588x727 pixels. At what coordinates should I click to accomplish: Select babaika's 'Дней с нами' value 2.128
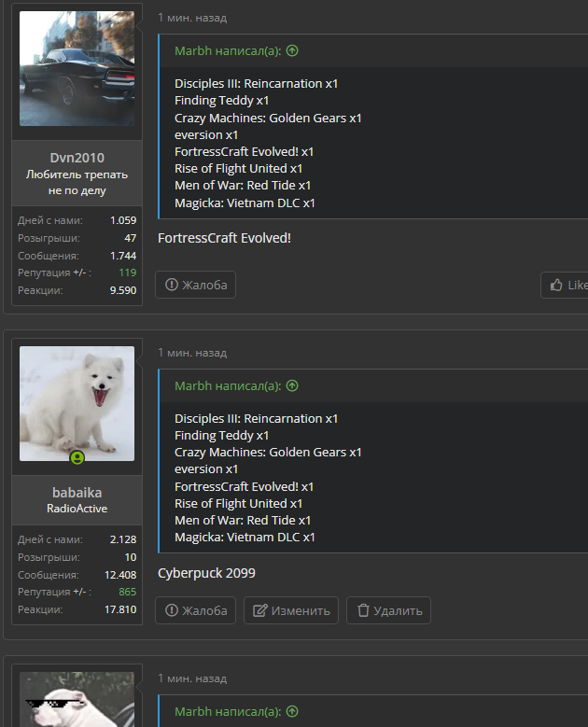pos(123,539)
